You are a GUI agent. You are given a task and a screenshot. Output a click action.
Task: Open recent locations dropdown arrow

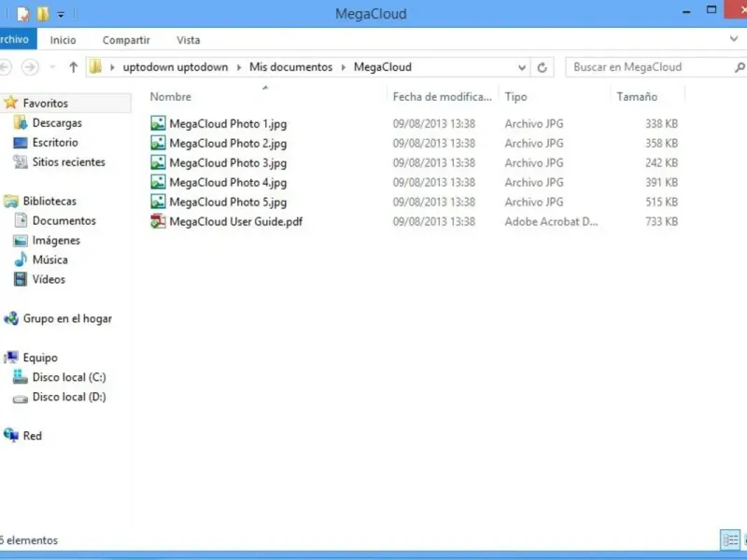(x=52, y=67)
